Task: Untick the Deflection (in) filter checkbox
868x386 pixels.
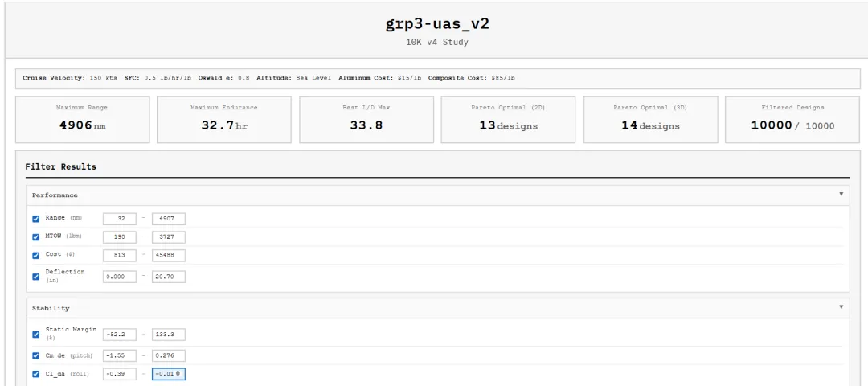Action: [x=35, y=277]
